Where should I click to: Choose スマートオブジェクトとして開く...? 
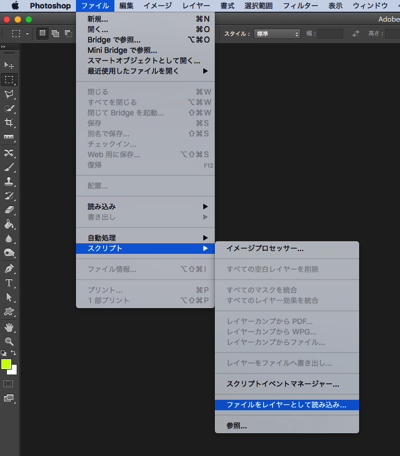145,61
